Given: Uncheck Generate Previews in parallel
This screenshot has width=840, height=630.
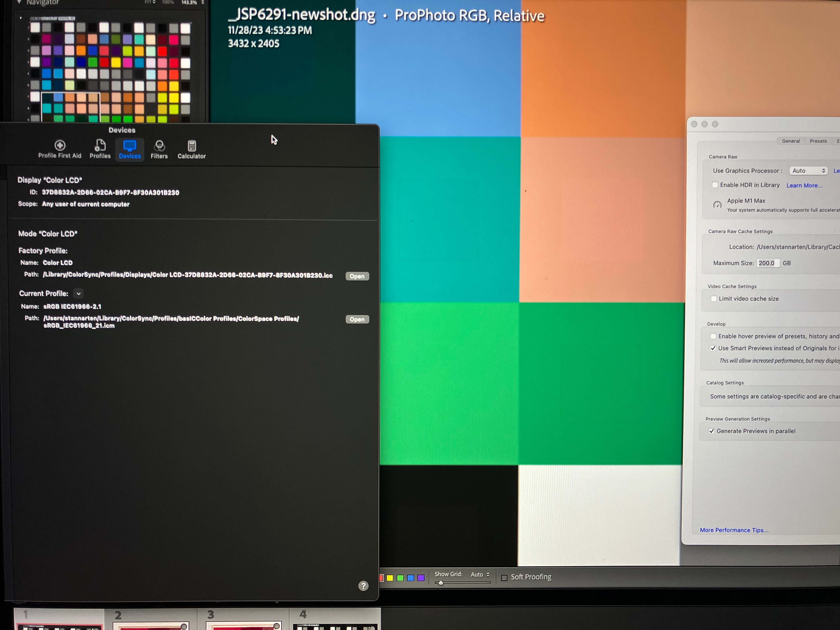Looking at the screenshot, I should point(712,431).
